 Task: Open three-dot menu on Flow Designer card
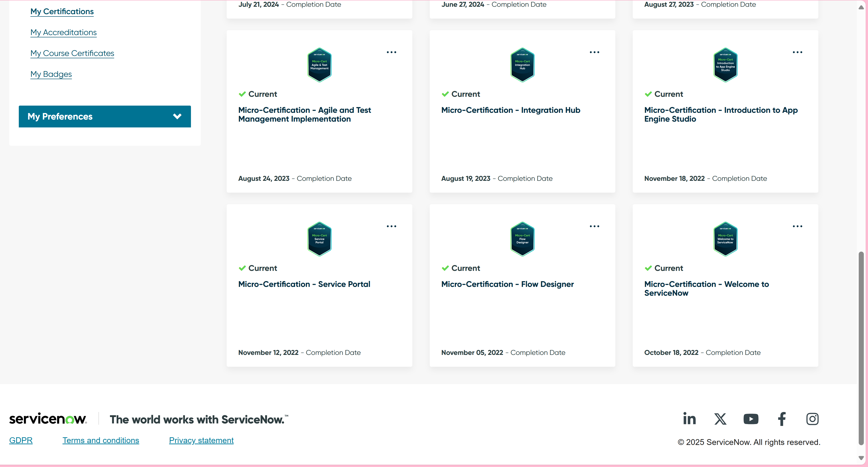point(594,226)
